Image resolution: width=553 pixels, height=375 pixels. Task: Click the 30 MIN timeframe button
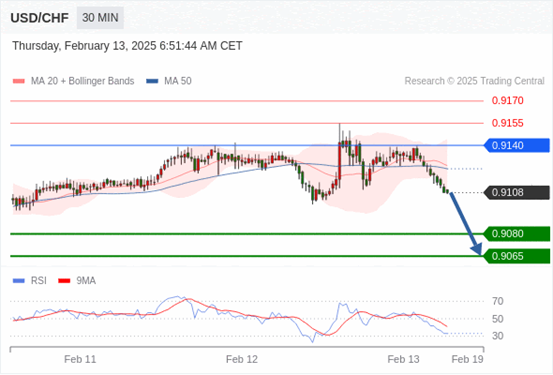(x=100, y=18)
